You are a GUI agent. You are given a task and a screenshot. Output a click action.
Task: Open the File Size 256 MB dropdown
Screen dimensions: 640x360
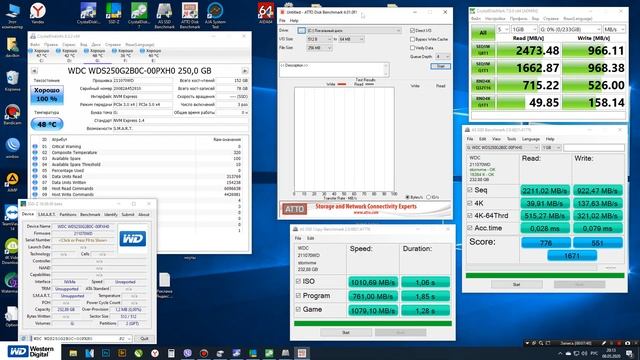(319, 48)
